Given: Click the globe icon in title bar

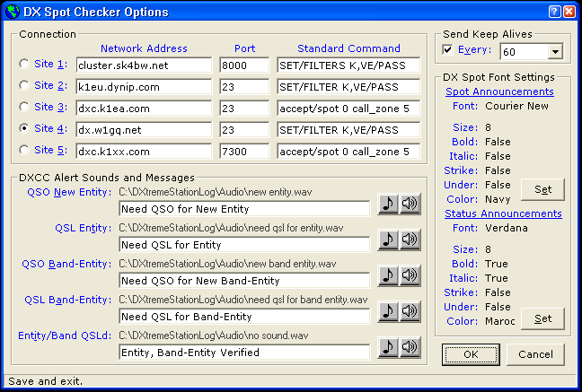Looking at the screenshot, I should click(13, 12).
